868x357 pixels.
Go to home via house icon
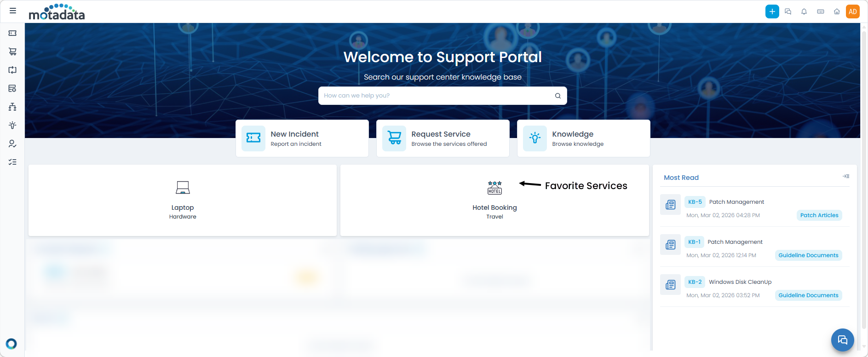(x=837, y=12)
